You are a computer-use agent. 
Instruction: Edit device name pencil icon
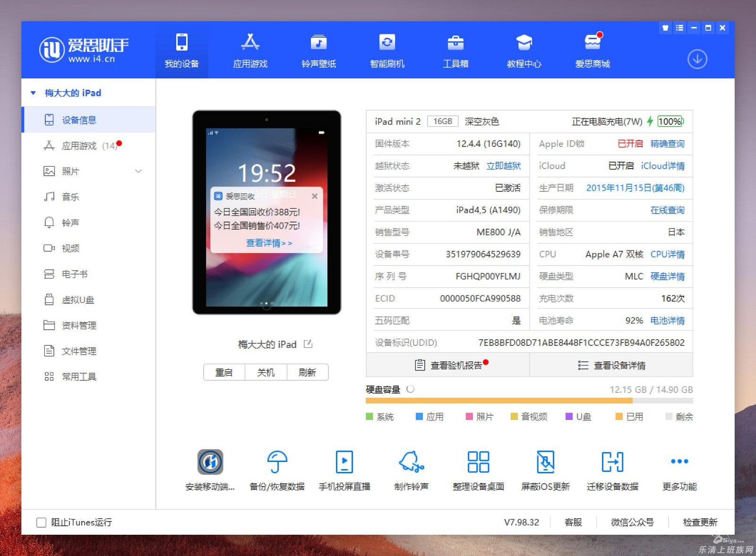(308, 344)
